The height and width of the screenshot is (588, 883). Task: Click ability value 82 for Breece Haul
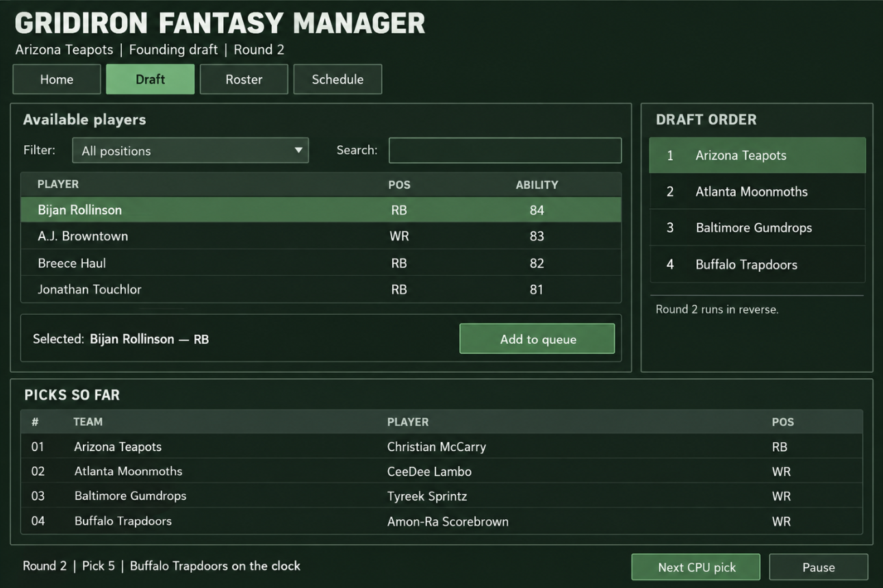[537, 263]
